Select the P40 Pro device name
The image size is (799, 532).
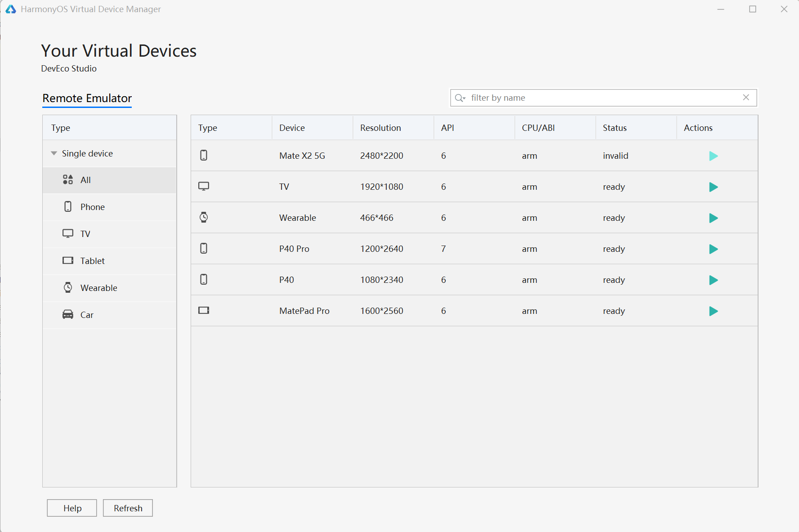tap(294, 249)
